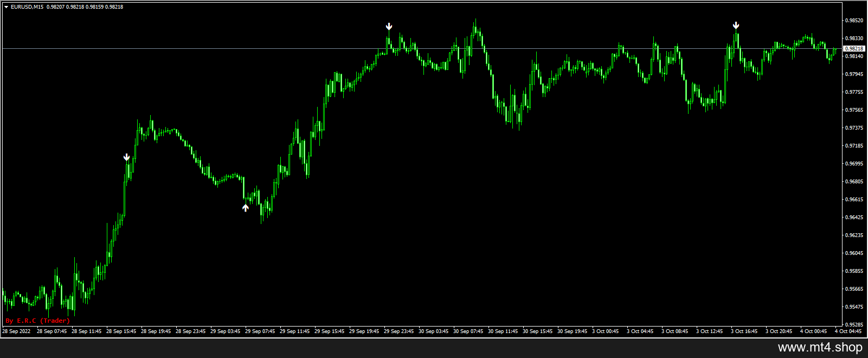Click the 0.96045 price axis value
This screenshot has width=868, height=358.
[x=854, y=253]
